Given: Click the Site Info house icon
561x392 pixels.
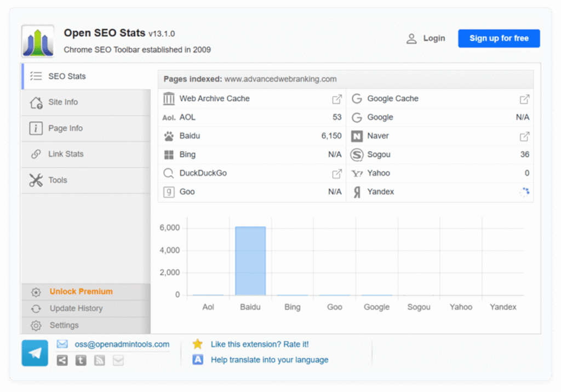Looking at the screenshot, I should tap(36, 102).
